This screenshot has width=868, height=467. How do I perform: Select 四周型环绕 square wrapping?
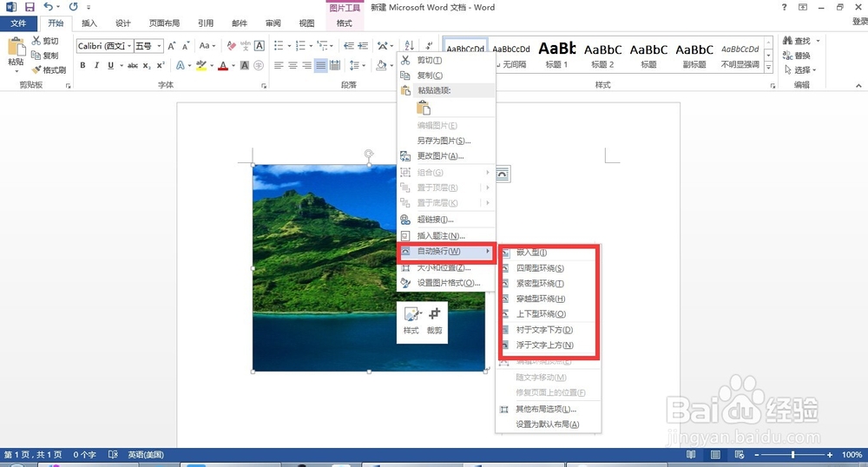point(549,268)
